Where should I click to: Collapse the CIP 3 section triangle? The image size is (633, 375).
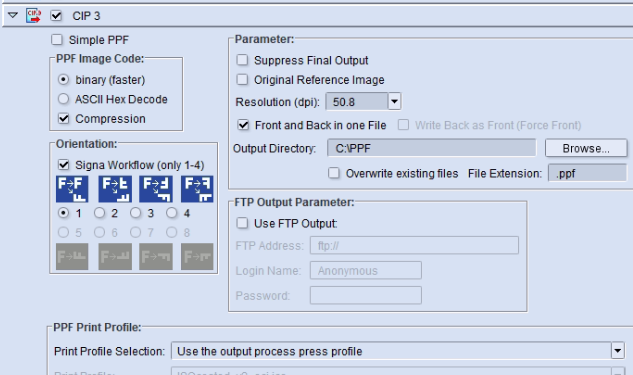[x=13, y=15]
